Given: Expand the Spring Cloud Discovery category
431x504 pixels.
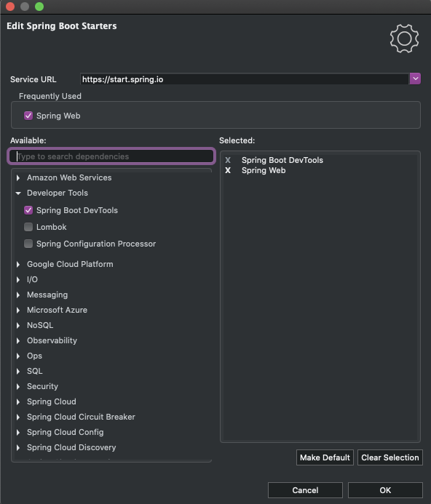Looking at the screenshot, I should point(18,447).
